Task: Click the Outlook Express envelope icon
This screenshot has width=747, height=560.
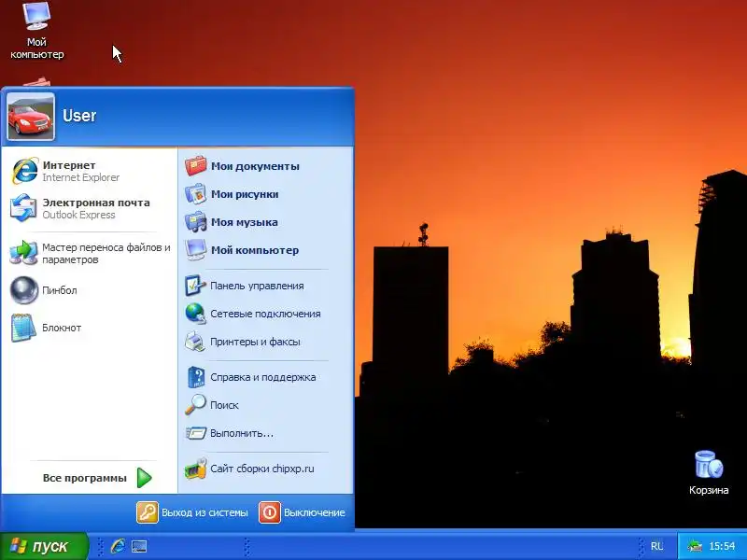Action: pos(23,207)
